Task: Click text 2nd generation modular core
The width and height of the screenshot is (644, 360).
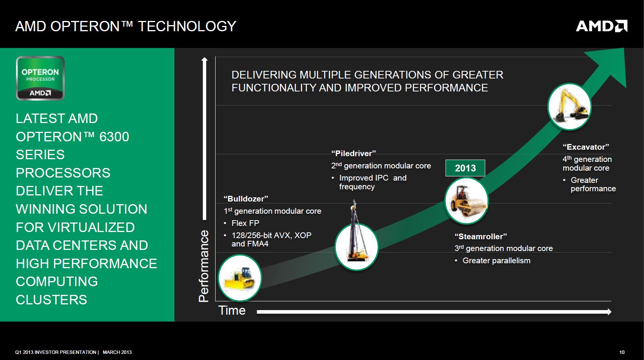Action: [x=381, y=165]
